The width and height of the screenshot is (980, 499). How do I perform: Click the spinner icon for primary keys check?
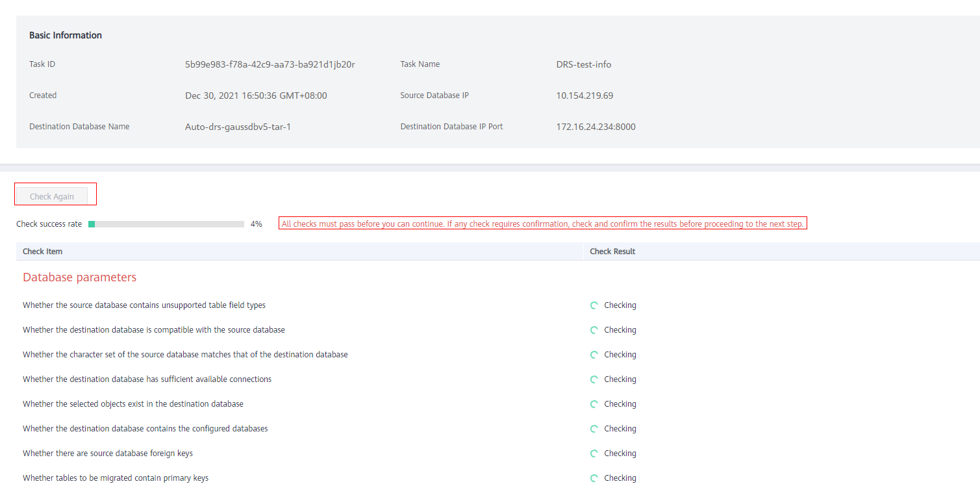click(594, 478)
